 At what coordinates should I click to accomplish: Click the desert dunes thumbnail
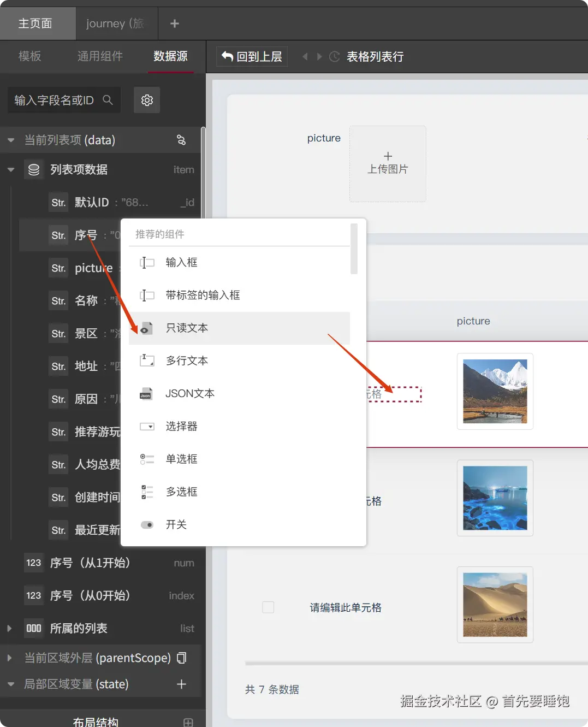[495, 605]
